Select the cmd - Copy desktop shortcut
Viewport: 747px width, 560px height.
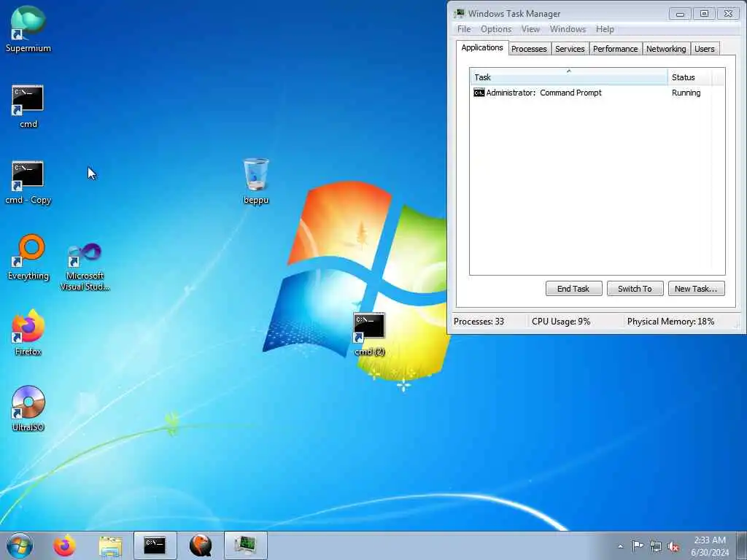[28, 182]
